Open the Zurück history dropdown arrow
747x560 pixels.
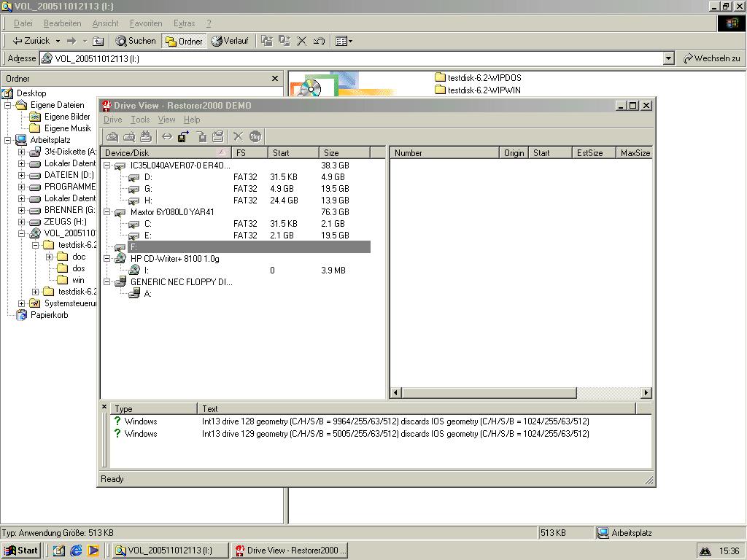58,41
